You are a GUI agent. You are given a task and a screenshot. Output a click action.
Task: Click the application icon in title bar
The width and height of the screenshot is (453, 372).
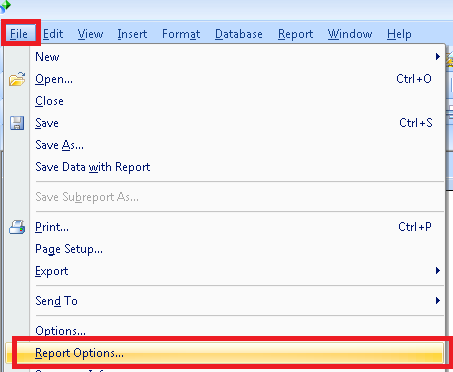click(x=5, y=6)
